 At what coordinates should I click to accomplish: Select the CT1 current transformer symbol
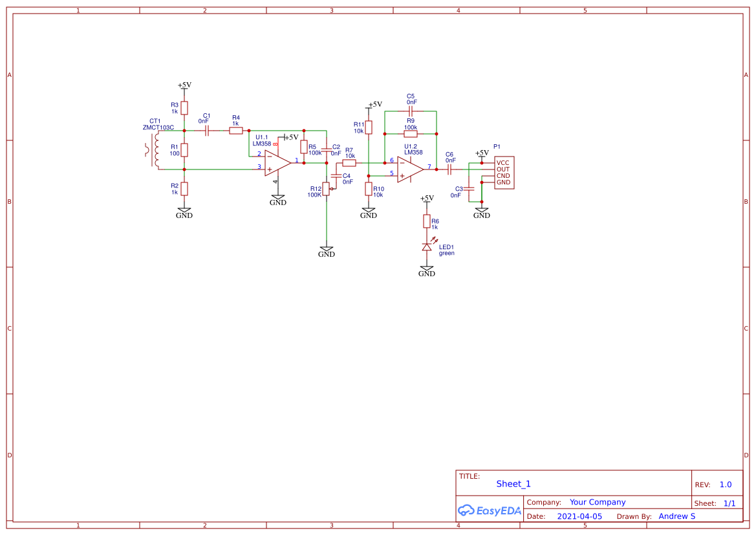(153, 150)
